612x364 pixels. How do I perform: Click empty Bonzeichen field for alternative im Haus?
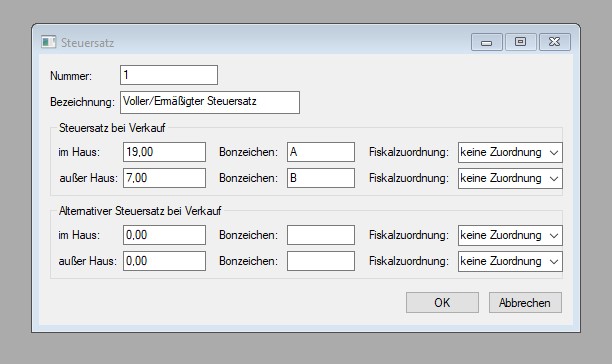(320, 235)
